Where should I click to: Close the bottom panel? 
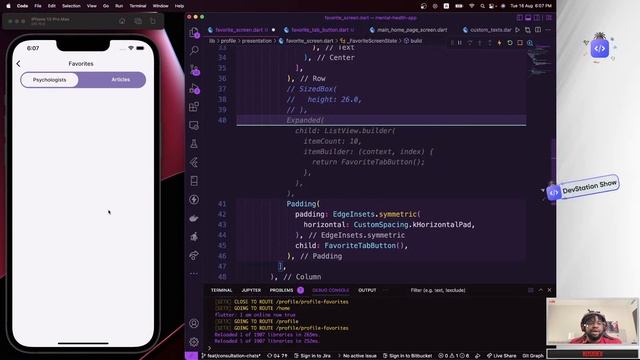point(549,290)
